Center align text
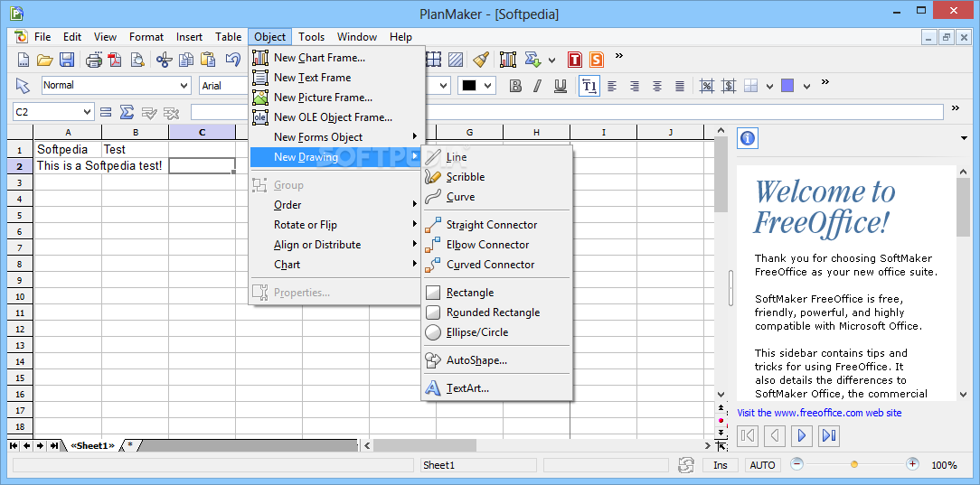 (x=657, y=86)
